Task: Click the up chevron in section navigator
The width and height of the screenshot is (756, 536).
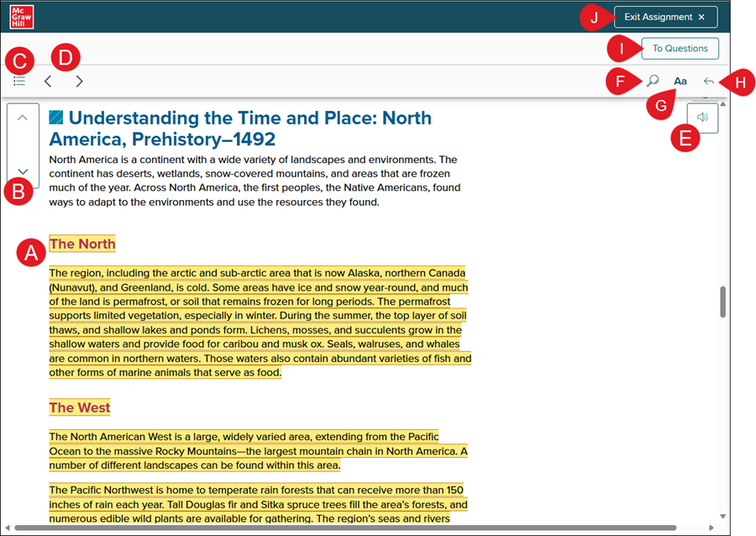Action: (23, 118)
